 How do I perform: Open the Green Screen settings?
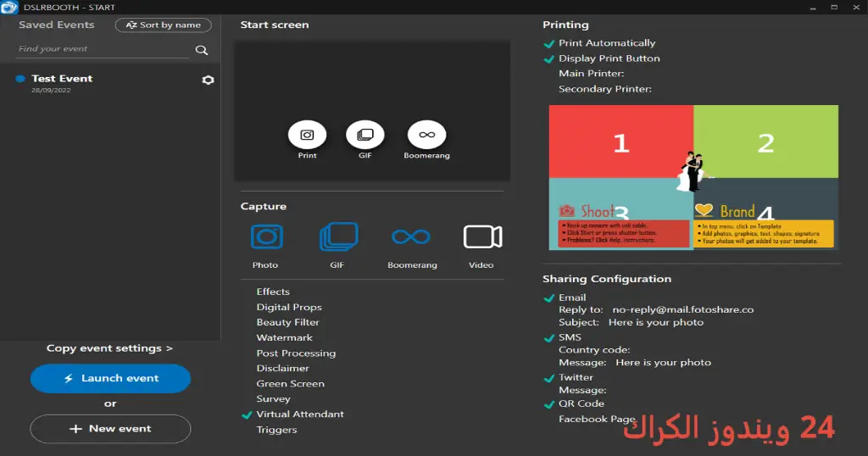click(x=291, y=383)
